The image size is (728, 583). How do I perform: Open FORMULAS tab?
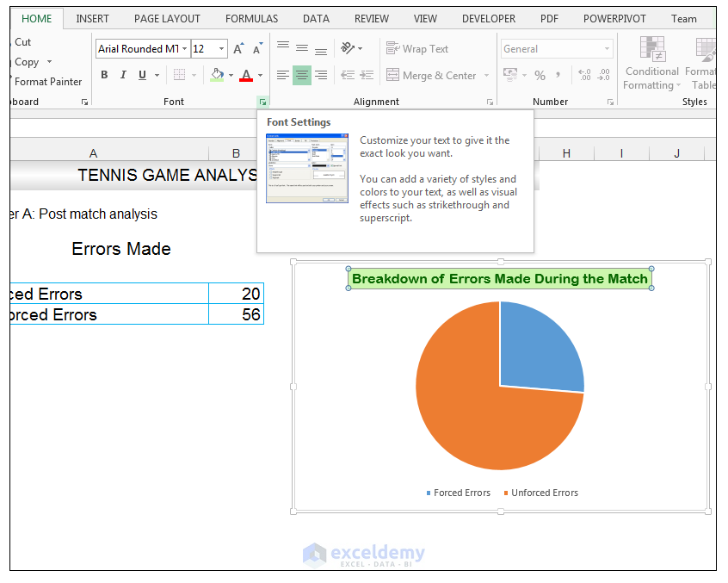pyautogui.click(x=251, y=19)
